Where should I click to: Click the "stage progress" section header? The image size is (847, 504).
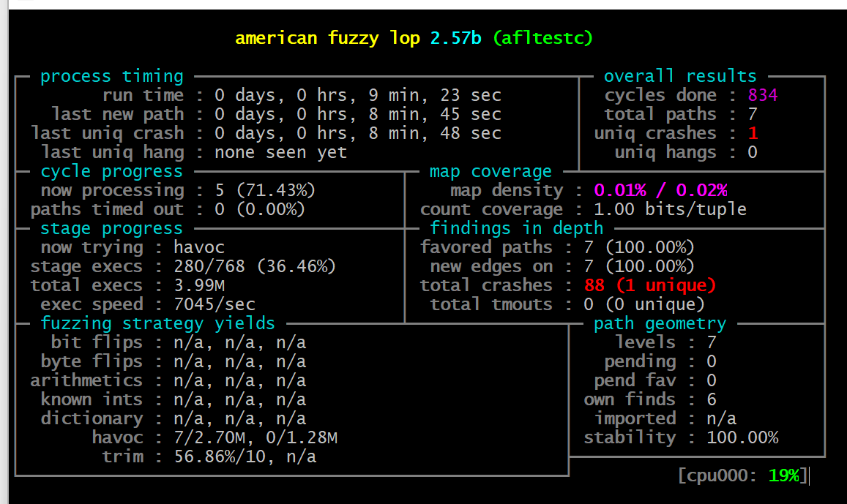tap(112, 229)
